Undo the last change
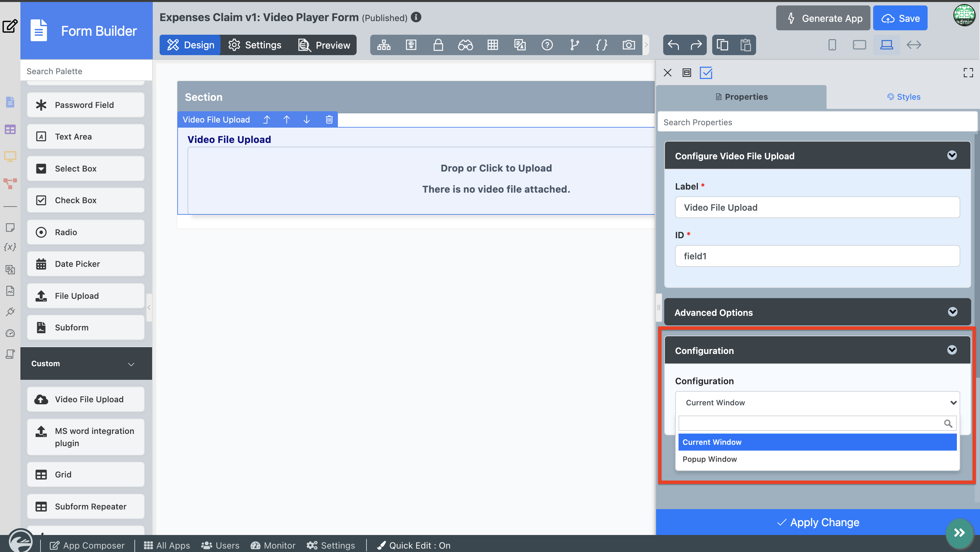Screen dimensions: 980x552 click(x=673, y=45)
